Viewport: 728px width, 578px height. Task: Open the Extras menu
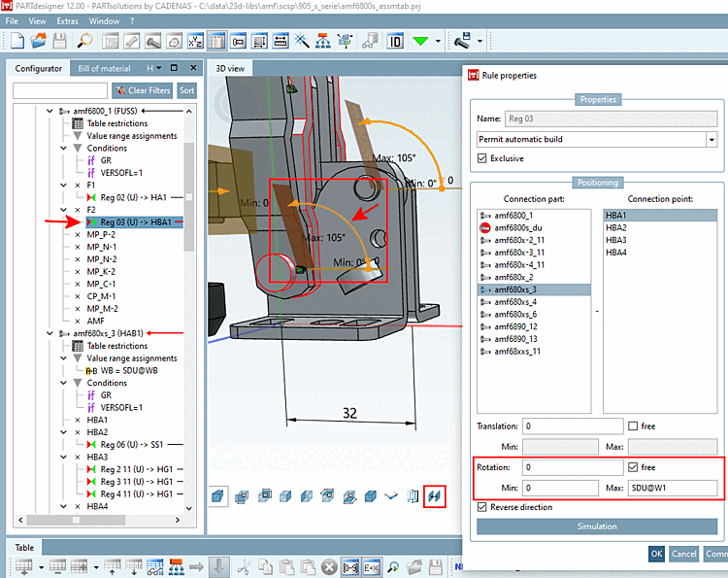pyautogui.click(x=68, y=20)
